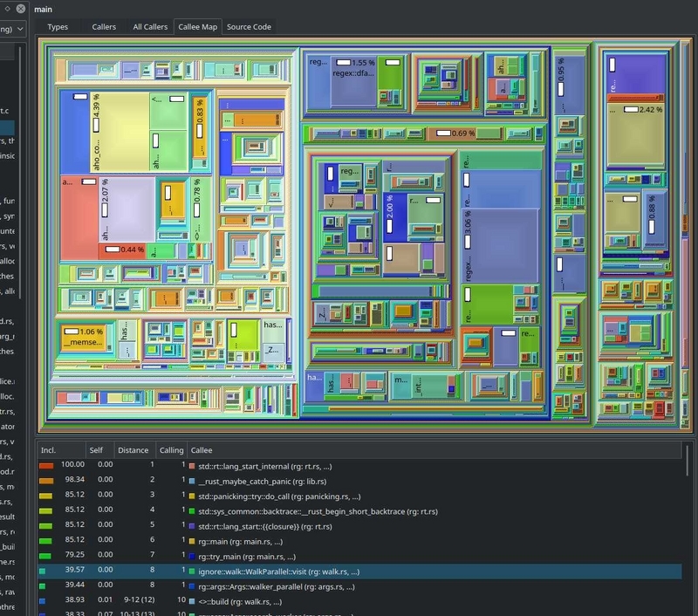Click the 3.06 % regex treemap cell
This screenshot has height=616, width=698.
click(501, 245)
